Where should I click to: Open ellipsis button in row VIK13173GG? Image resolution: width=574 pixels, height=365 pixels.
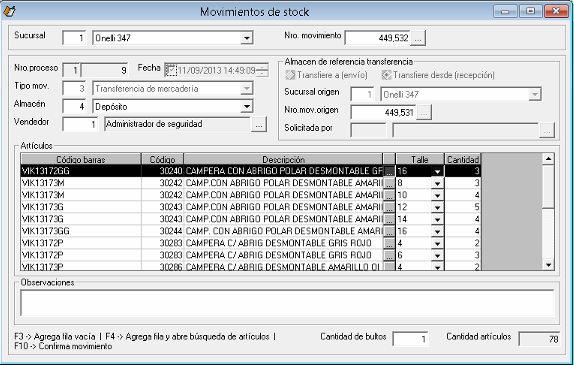tap(389, 231)
